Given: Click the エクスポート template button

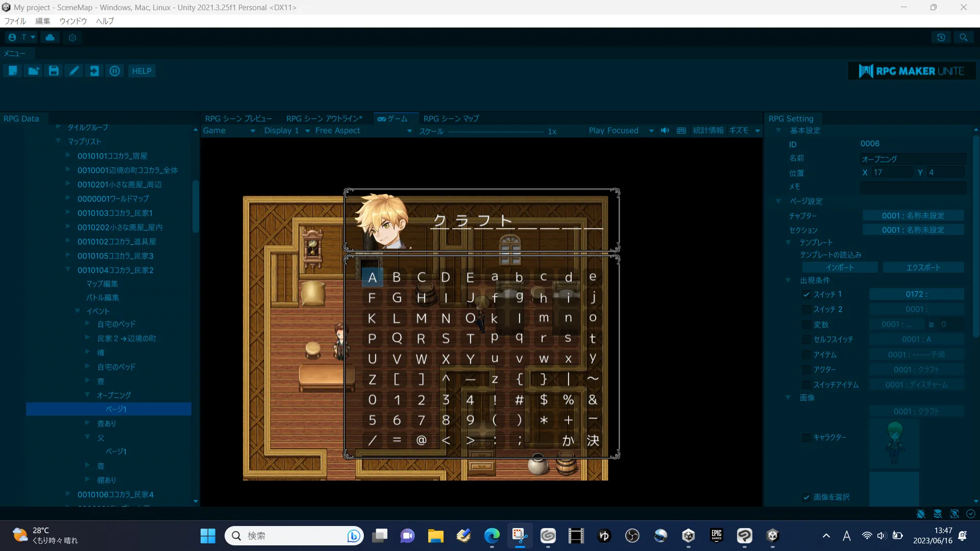Looking at the screenshot, I should [x=923, y=267].
